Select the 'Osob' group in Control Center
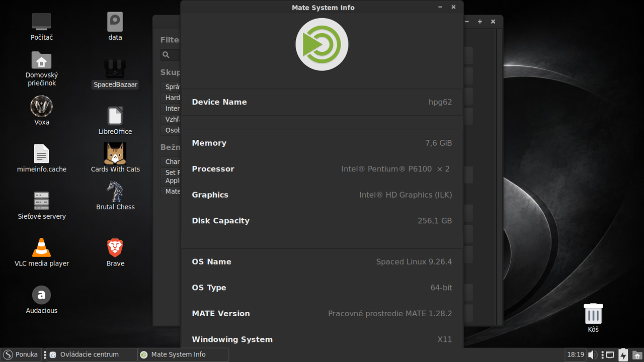644x362 pixels. [x=171, y=130]
